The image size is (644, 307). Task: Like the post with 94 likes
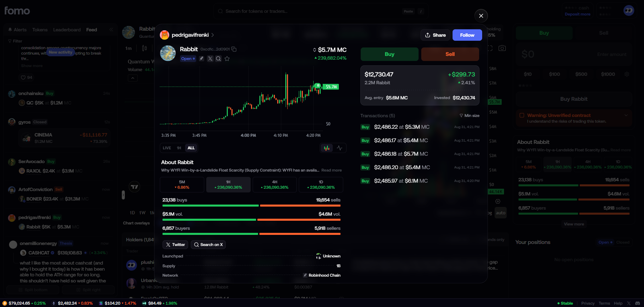click(27, 78)
